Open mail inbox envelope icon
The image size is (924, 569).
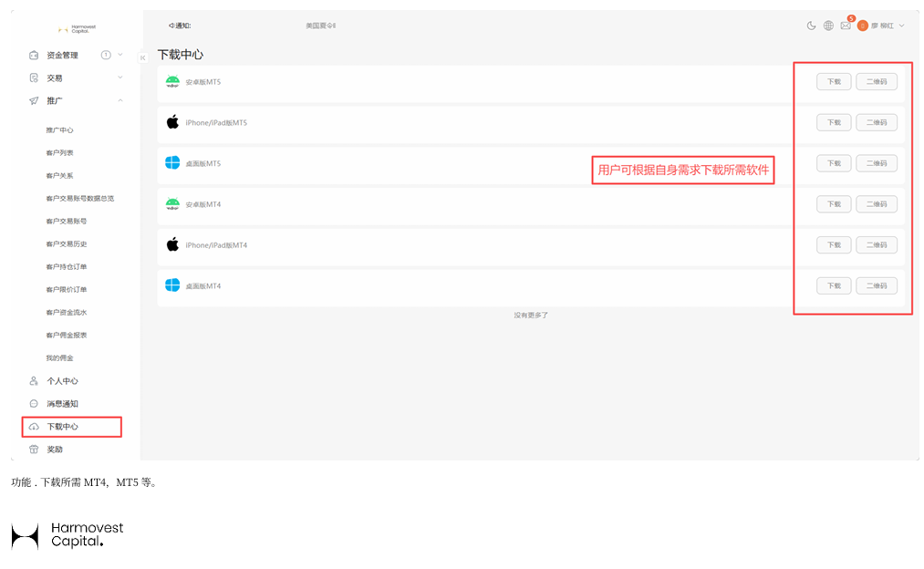point(845,26)
